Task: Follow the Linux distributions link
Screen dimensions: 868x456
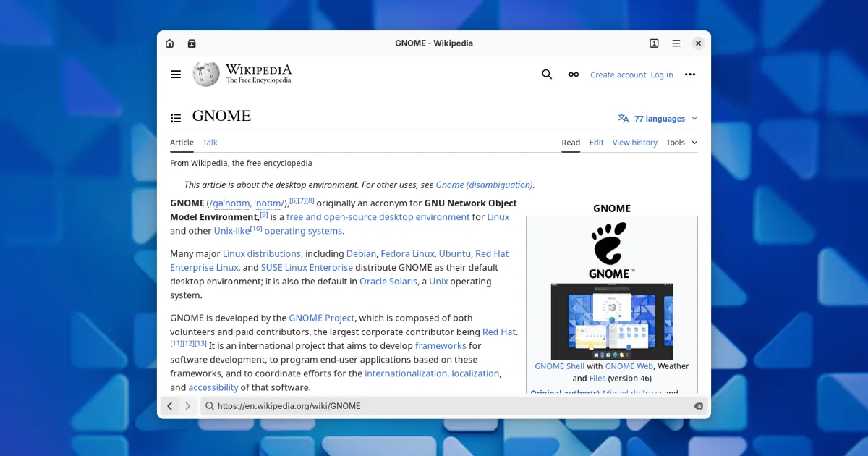Action: pos(262,254)
